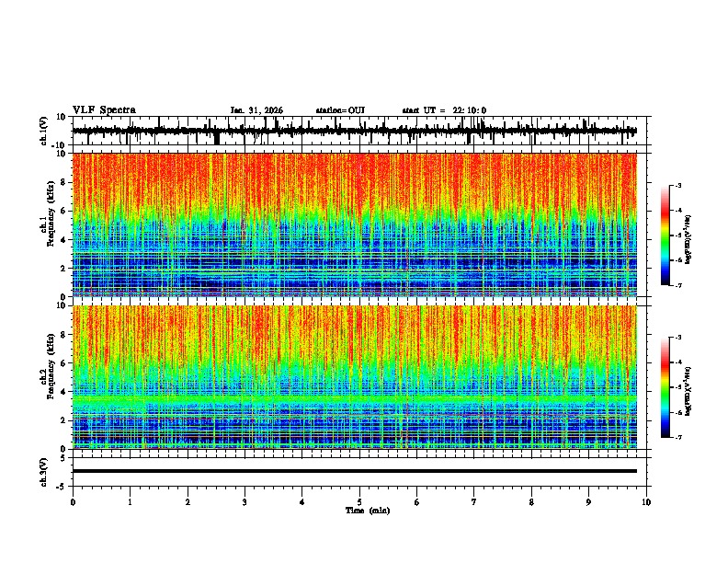Viewport: 728px width, 563px height.
Task: Click the "2" minute tick label
Action: 188,502
